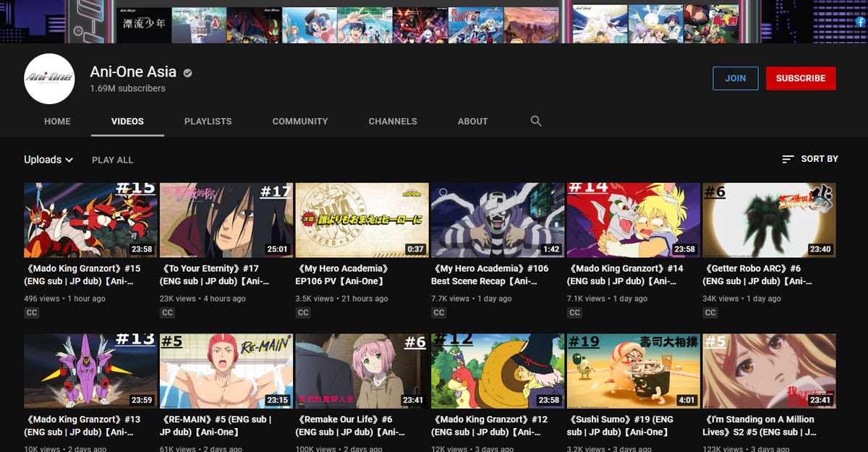
Task: Open My Hero Academia EP106 PV thumbnail
Action: 362,220
